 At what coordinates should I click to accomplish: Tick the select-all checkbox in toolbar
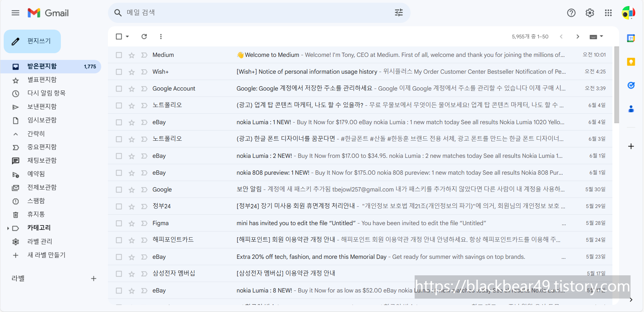(119, 36)
